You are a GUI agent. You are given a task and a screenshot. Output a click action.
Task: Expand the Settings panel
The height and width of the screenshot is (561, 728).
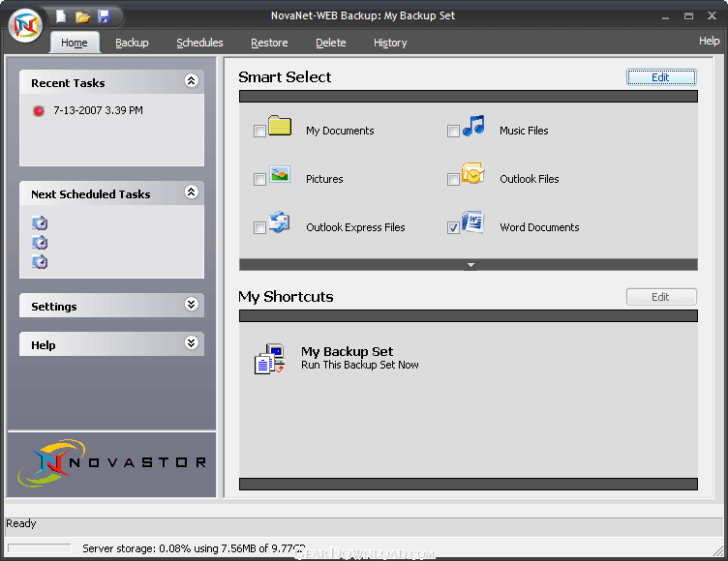192,305
